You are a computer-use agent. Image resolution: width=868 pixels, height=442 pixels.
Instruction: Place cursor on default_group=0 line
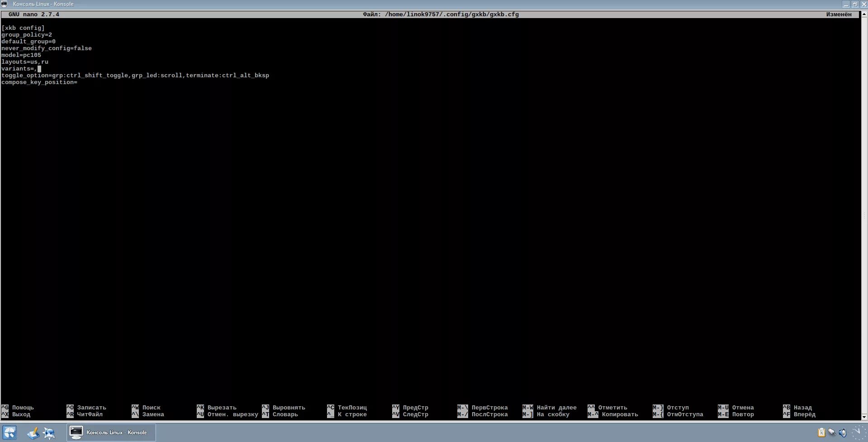tap(28, 42)
